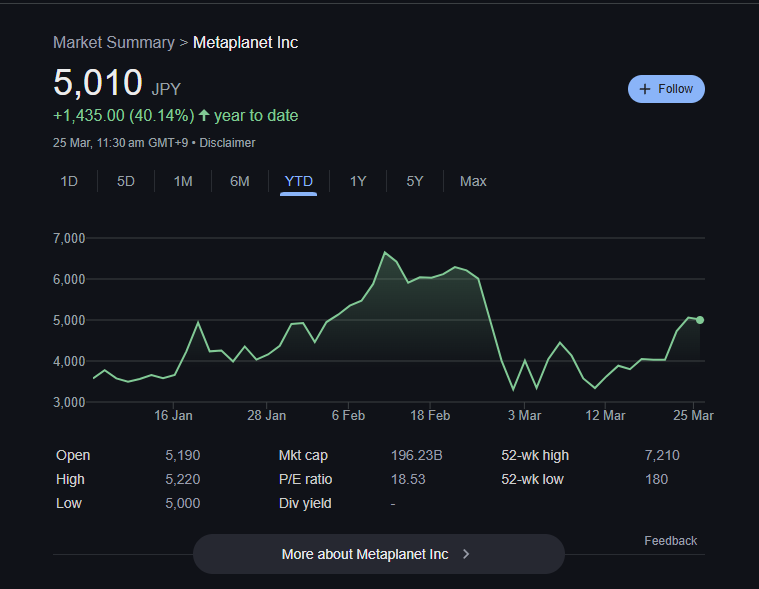Click the 3,000 y-axis label

point(69,403)
